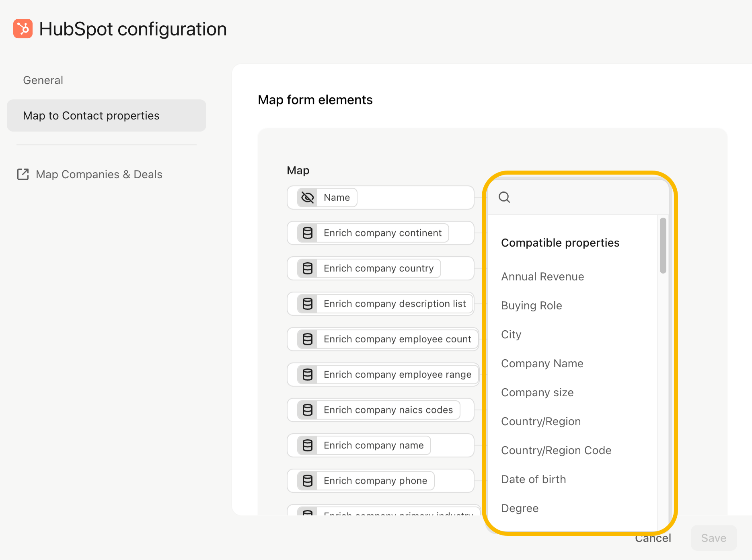The width and height of the screenshot is (752, 560).
Task: Click the search magnifier icon in dropdown
Action: 504,197
